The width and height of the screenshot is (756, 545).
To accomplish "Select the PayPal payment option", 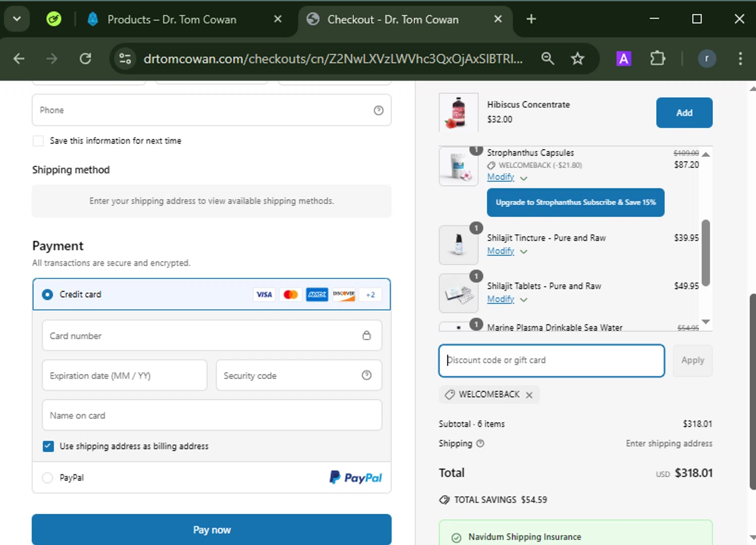I will click(x=47, y=478).
